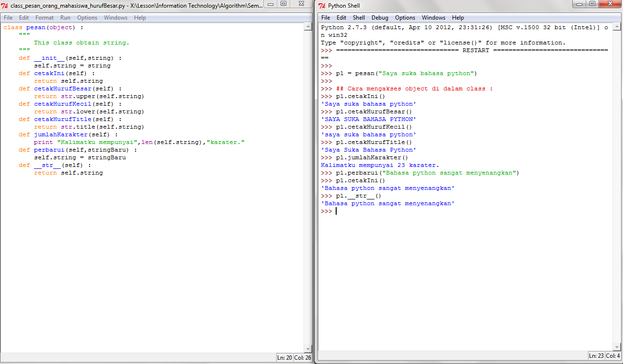Open Windows menu in Python Shell
The width and height of the screenshot is (623, 364).
[433, 18]
